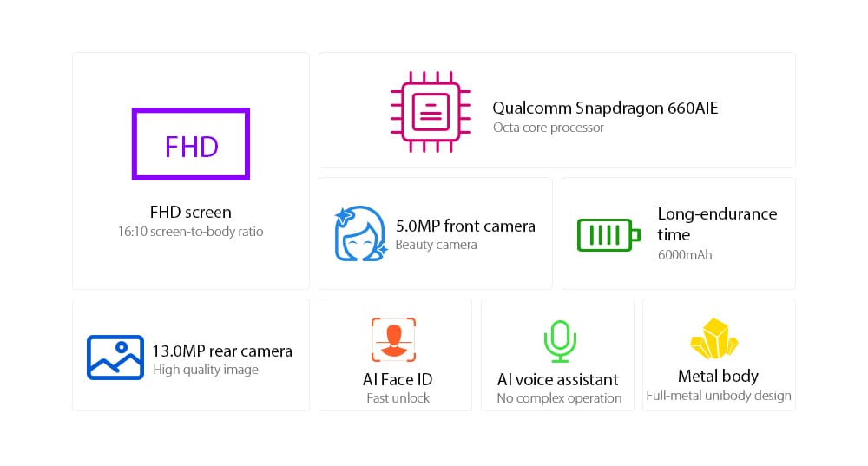Click the 16:10 screen-to-body ratio text
The image size is (868, 466).
(x=191, y=232)
